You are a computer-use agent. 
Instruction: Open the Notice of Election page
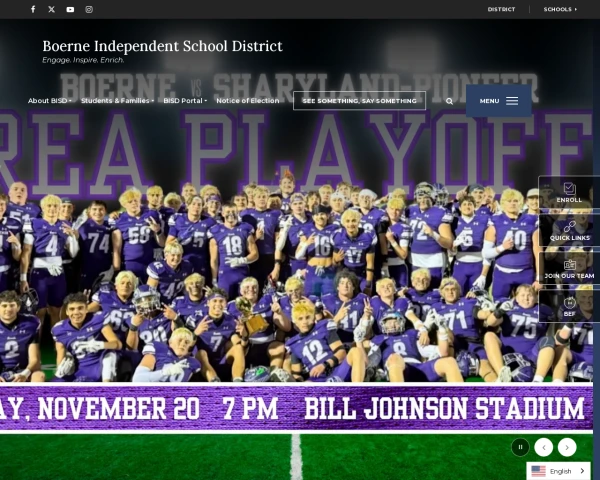click(x=248, y=101)
